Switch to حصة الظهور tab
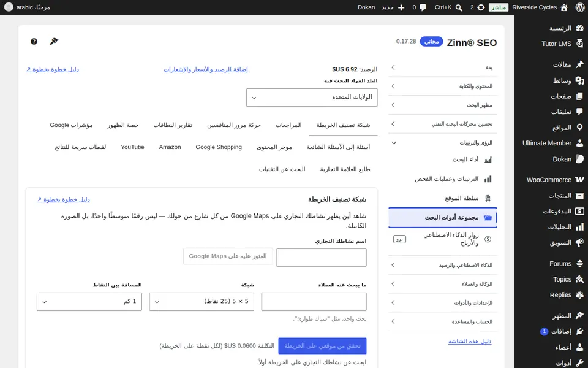Image resolution: width=588 pixels, height=368 pixels. coord(123,125)
